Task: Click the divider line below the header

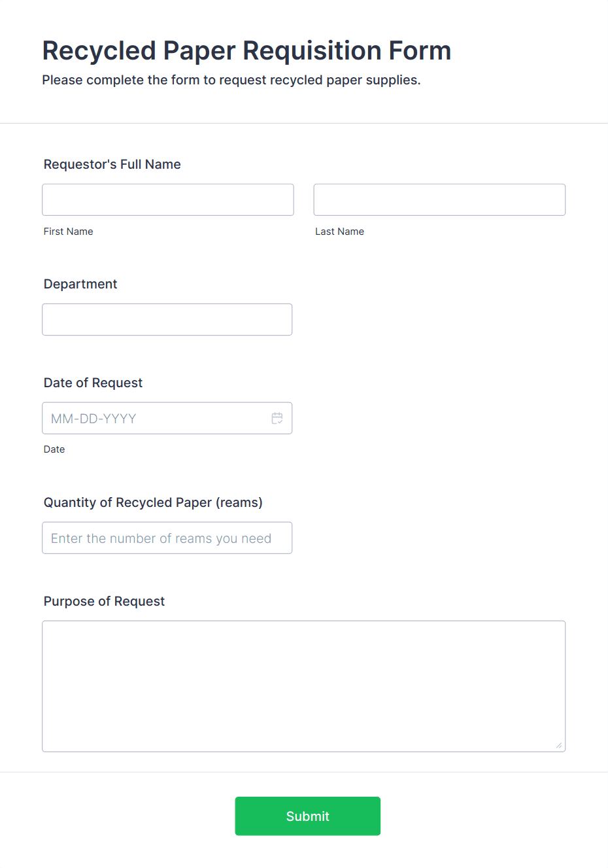Action: (304, 123)
